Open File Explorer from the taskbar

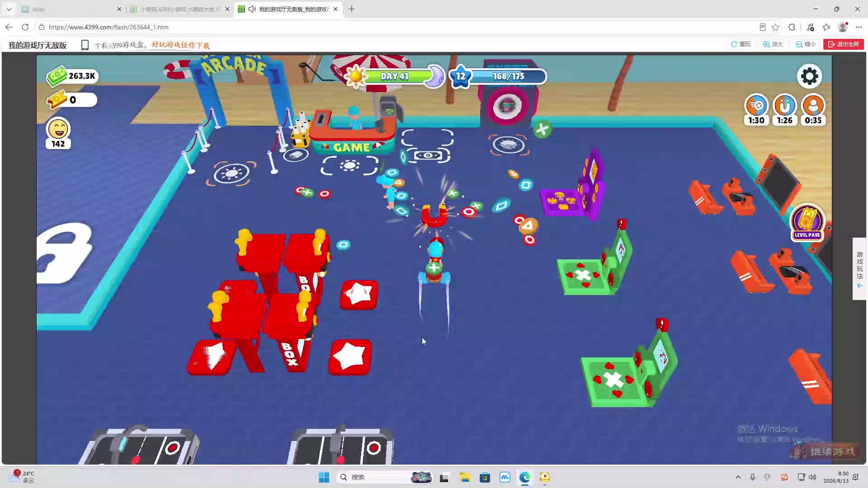(x=465, y=477)
